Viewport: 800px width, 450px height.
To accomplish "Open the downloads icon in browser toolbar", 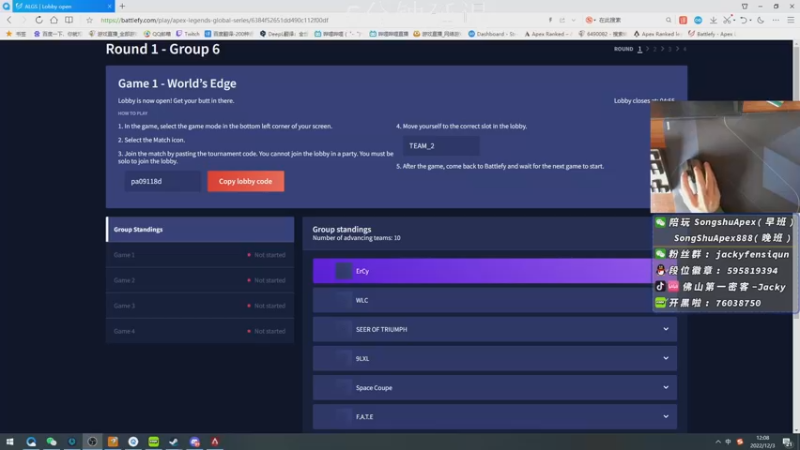I will pos(713,20).
